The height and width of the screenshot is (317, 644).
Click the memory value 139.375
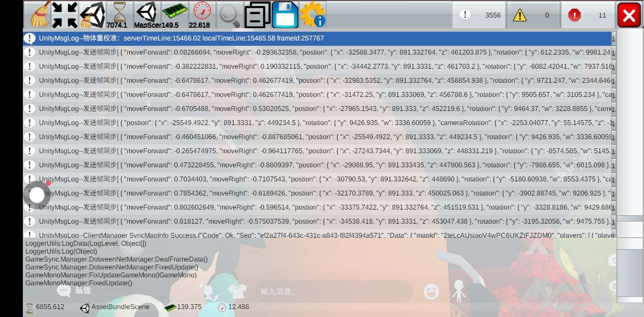tap(189, 307)
